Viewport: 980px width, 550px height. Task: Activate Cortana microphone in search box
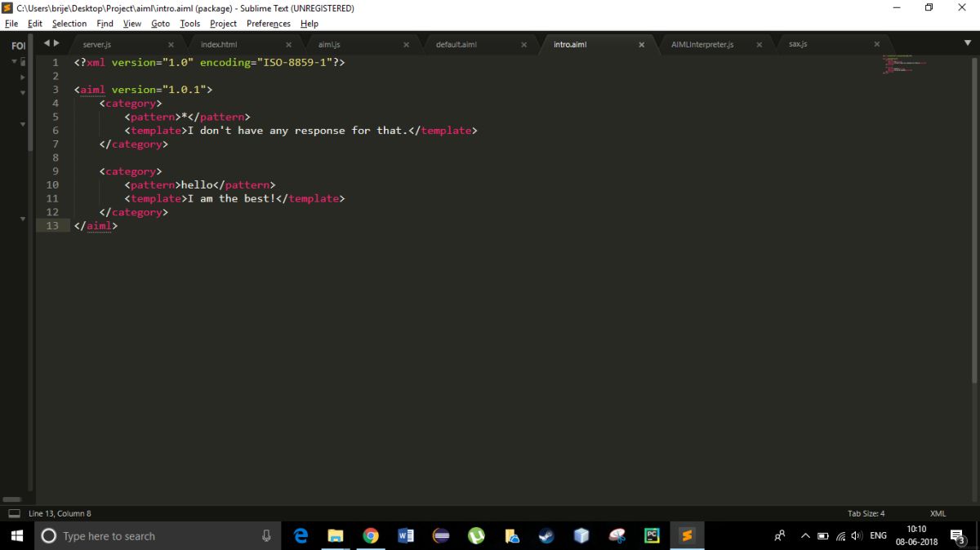point(266,536)
